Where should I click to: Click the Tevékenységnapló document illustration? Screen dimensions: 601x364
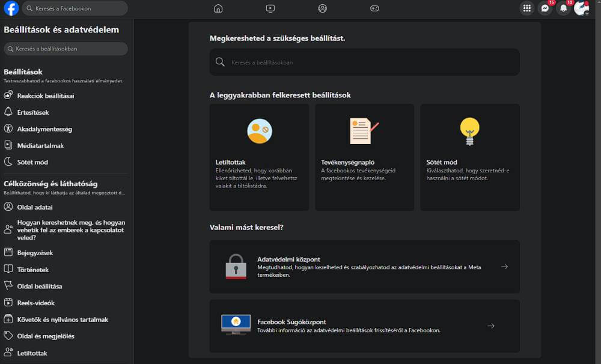pyautogui.click(x=364, y=131)
